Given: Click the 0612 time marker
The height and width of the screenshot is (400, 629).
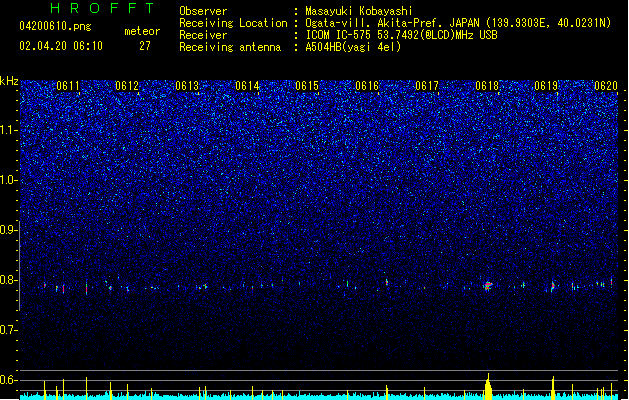Looking at the screenshot, I should tap(127, 86).
